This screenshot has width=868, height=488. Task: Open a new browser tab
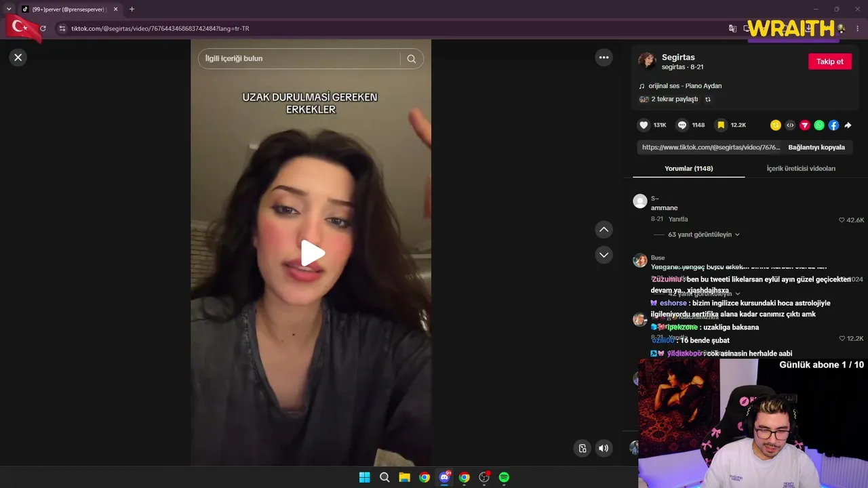[x=132, y=9]
